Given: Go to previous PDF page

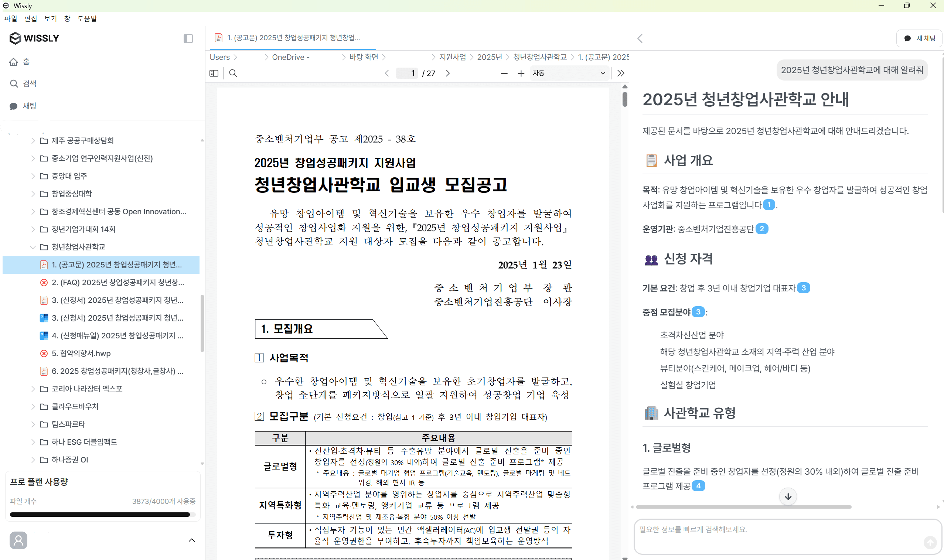Looking at the screenshot, I should (x=387, y=73).
